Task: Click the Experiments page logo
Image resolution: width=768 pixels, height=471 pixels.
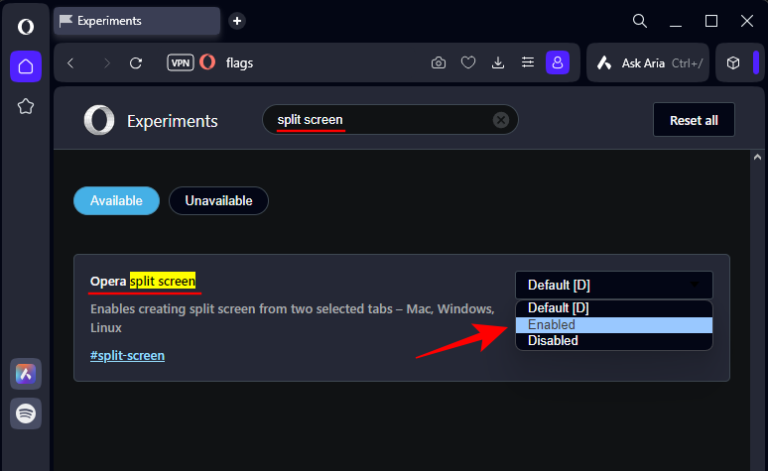Action: tap(99, 120)
